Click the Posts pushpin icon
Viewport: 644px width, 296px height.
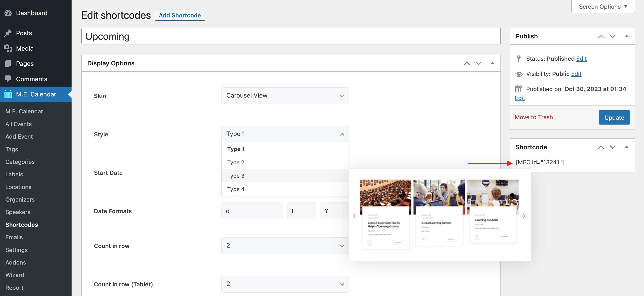pos(8,33)
